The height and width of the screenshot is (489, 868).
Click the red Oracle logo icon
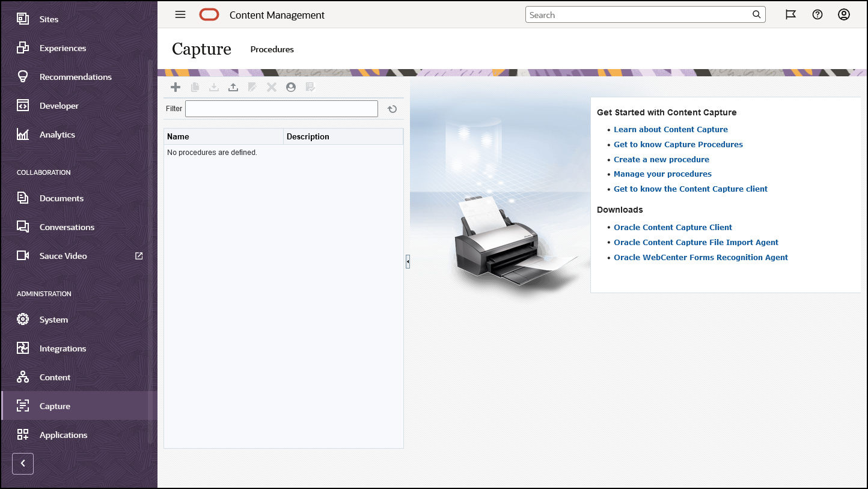coord(209,14)
